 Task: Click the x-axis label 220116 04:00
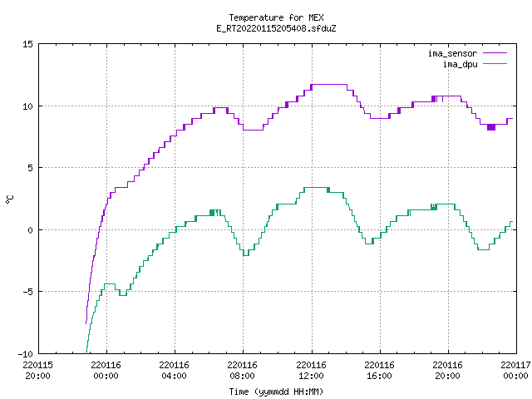point(174,371)
